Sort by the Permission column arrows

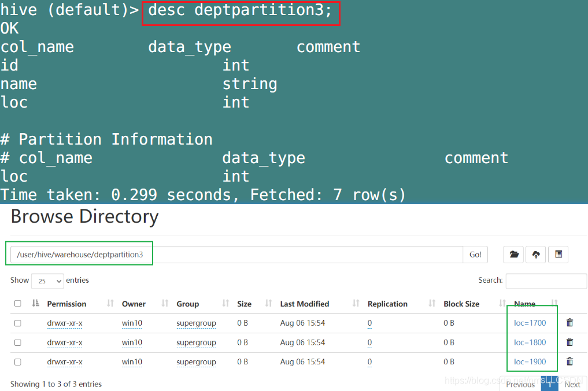[110, 303]
